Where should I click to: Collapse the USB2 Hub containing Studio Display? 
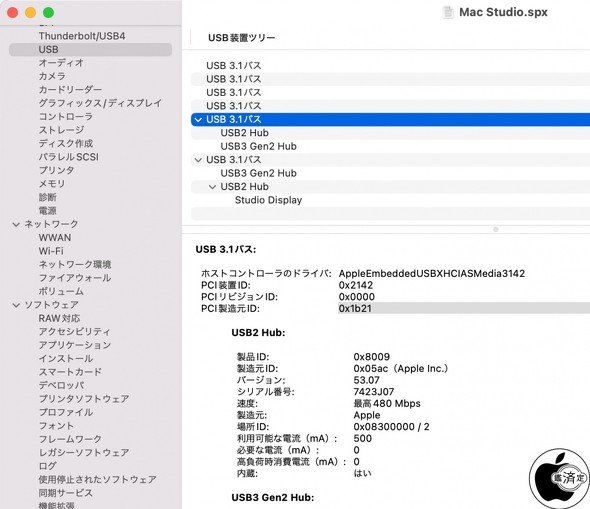pos(212,187)
